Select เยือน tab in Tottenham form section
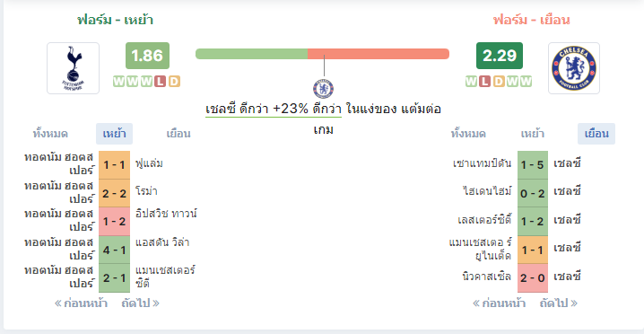 (178, 134)
